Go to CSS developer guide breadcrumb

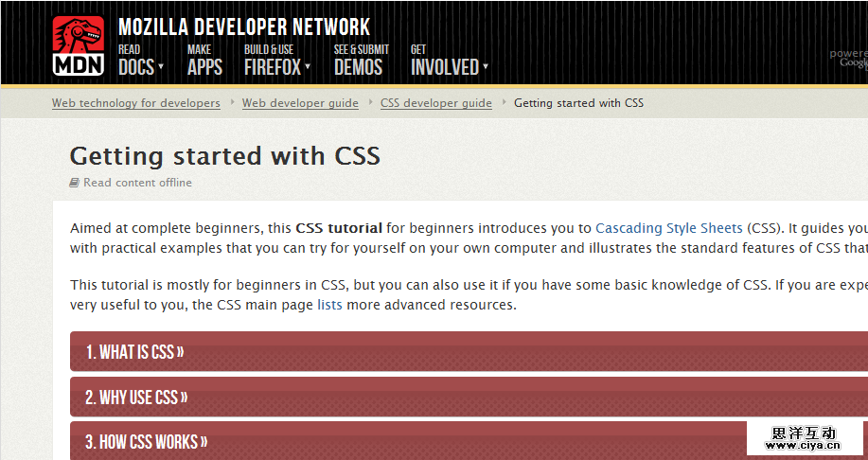tap(436, 103)
